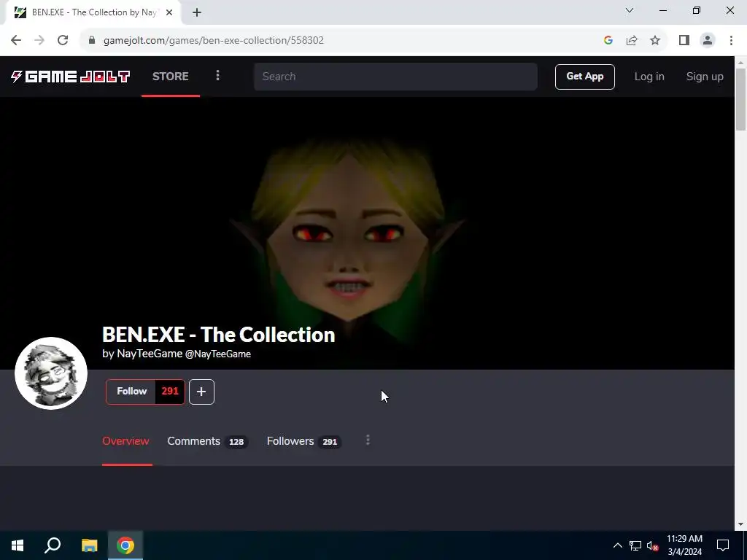Viewport: 747px width, 560px height.
Task: Open the taskbar clock and date
Action: 684,545
